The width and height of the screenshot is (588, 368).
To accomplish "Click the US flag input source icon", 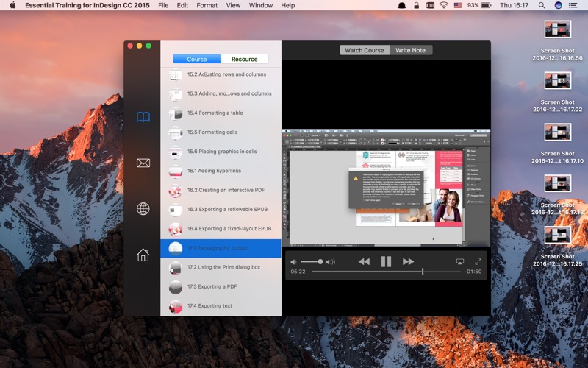I will click(458, 5).
